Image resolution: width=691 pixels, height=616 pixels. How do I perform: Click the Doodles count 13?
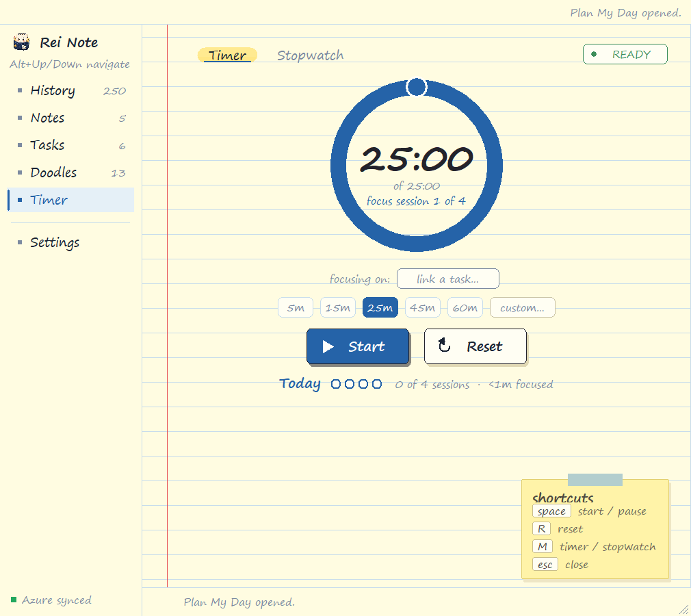click(118, 173)
